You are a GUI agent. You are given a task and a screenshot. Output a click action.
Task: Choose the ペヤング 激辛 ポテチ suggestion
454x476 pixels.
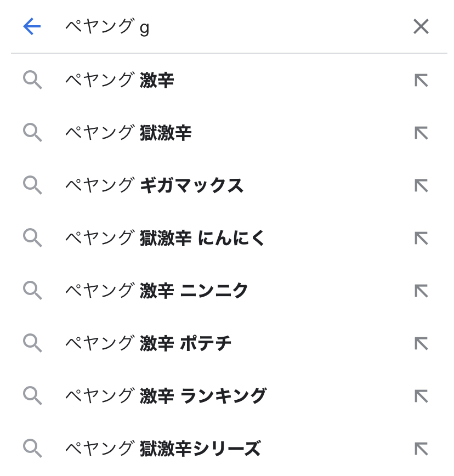(148, 343)
